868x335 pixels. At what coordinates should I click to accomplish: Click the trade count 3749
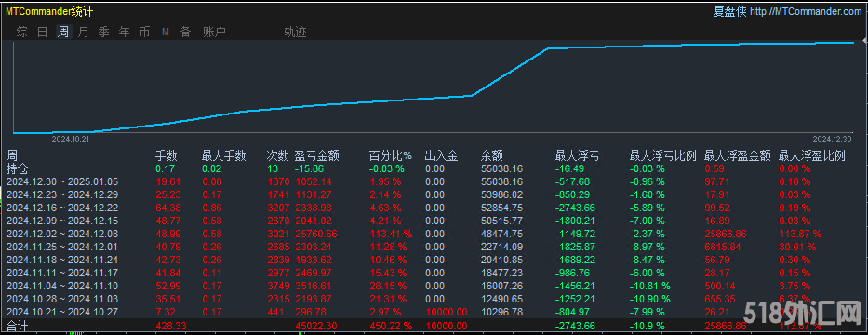(278, 286)
